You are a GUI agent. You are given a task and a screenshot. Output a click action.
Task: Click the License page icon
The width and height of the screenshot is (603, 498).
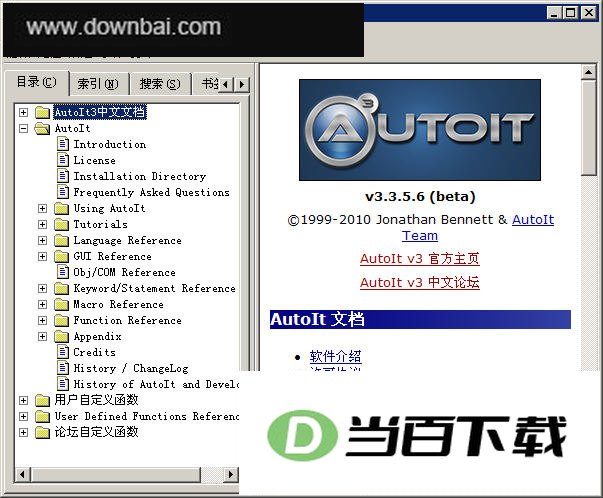[63, 160]
